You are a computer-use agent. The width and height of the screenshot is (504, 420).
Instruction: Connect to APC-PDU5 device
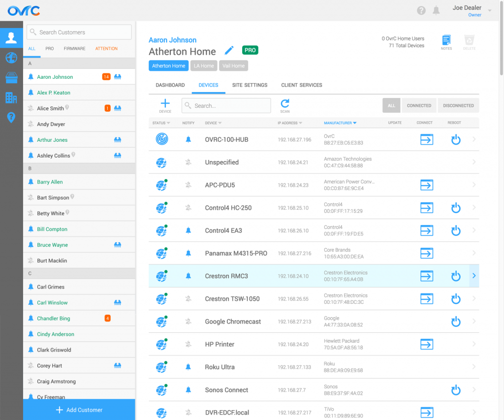pyautogui.click(x=427, y=185)
